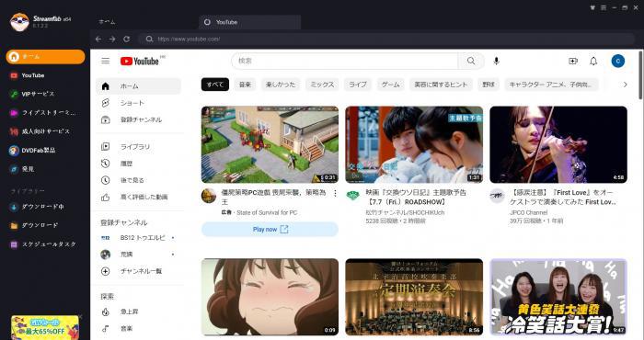Viewport: 644px width, 340px height.
Task: Select the 野球 filter chip
Action: tap(489, 85)
